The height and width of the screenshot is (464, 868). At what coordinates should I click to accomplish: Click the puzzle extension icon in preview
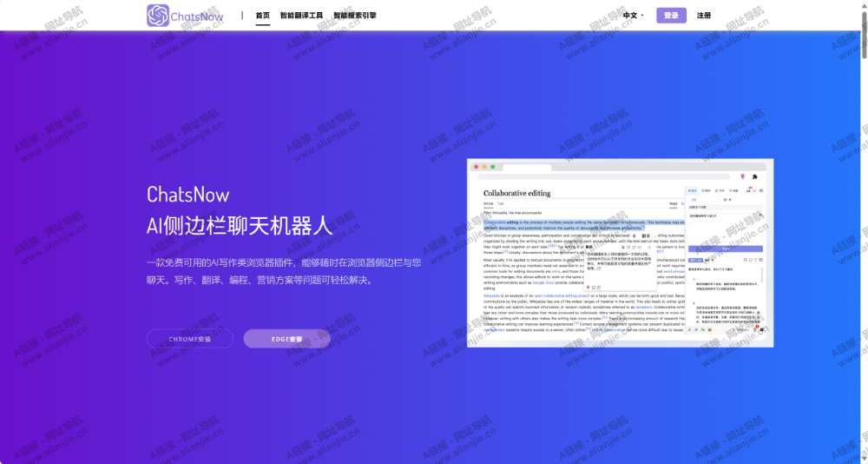[x=754, y=177]
